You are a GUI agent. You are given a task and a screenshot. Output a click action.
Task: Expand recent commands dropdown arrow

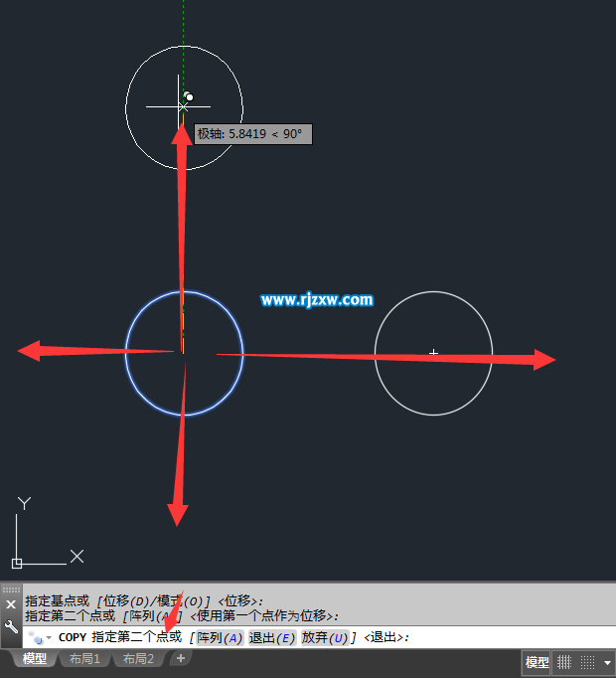click(49, 637)
